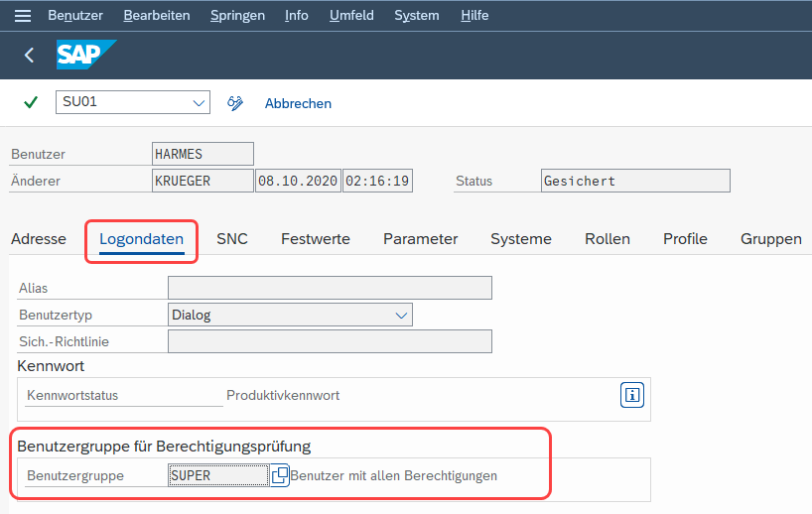The image size is (812, 514).
Task: Switch to the Adresse tab
Action: pyautogui.click(x=39, y=238)
